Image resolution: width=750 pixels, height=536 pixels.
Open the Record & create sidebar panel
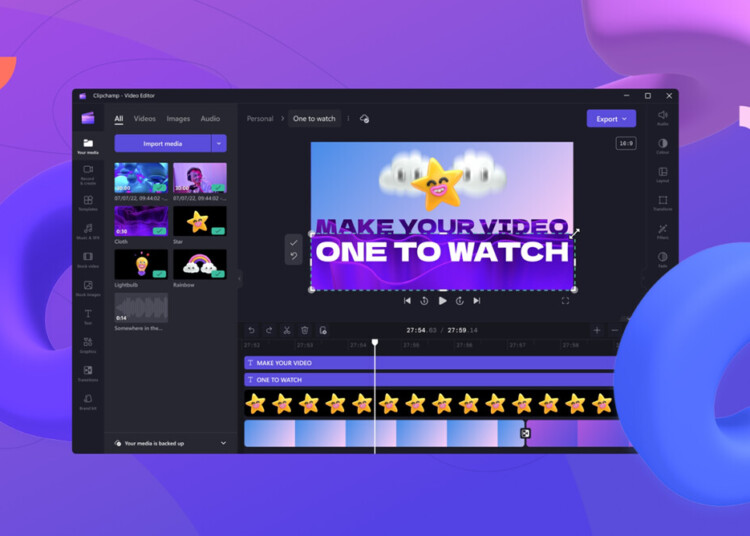click(88, 175)
